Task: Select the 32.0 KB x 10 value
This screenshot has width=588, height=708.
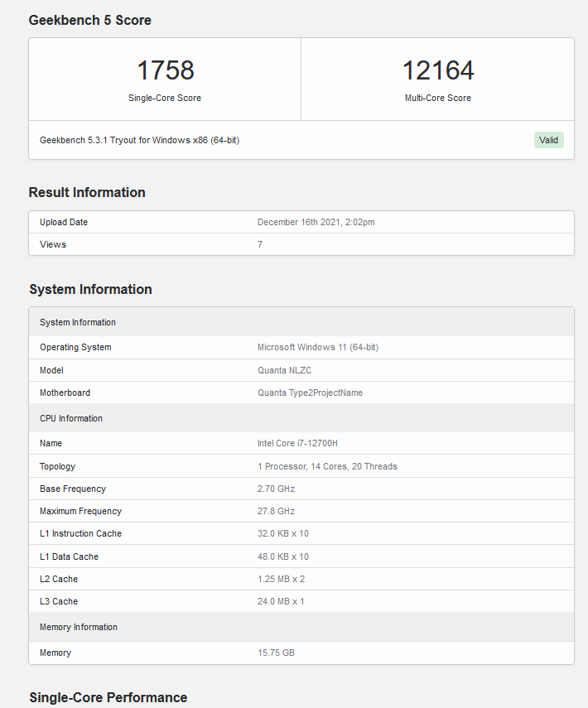Action: (283, 534)
